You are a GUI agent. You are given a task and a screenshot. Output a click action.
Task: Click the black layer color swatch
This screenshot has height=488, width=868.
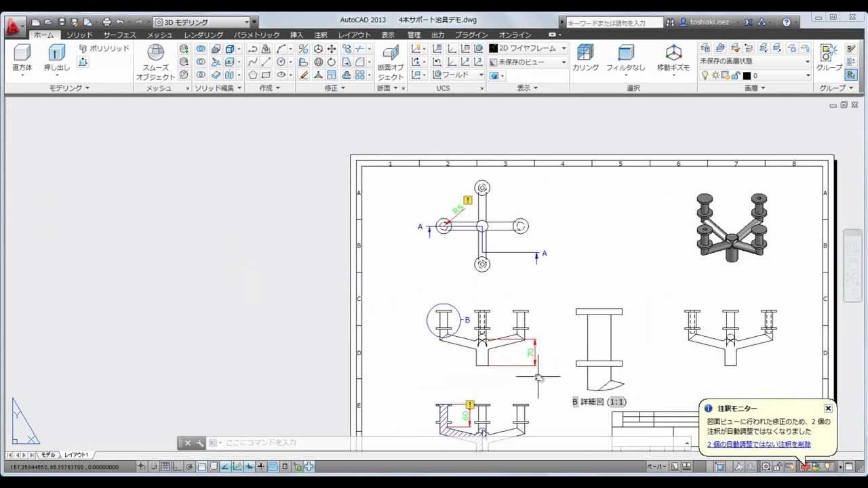(x=747, y=76)
